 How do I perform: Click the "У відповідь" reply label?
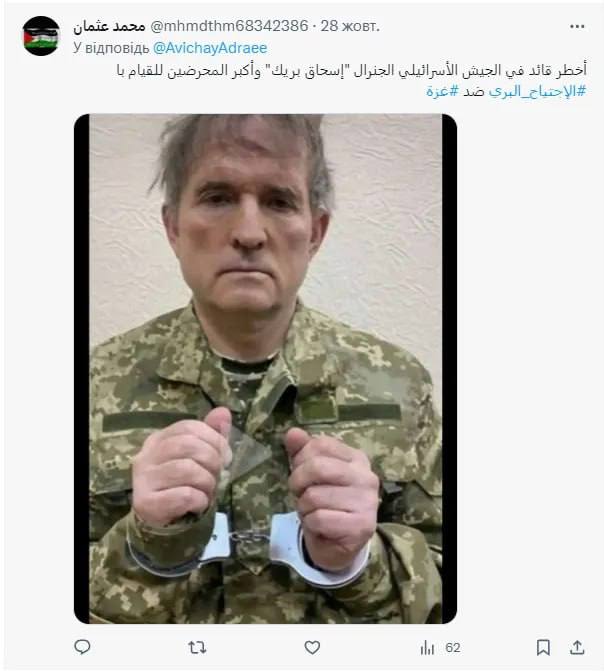(x=111, y=48)
